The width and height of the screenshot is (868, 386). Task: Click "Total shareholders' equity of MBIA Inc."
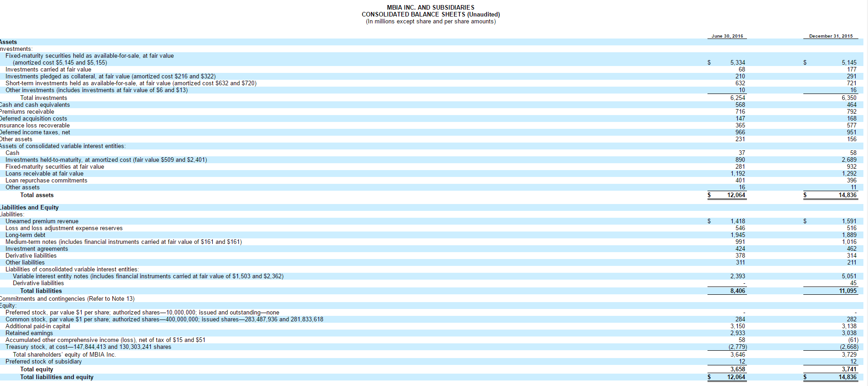[x=64, y=354]
